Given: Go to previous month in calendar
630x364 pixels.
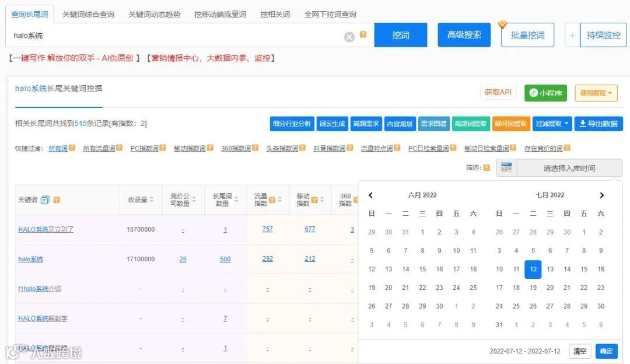Looking at the screenshot, I should click(x=371, y=195).
